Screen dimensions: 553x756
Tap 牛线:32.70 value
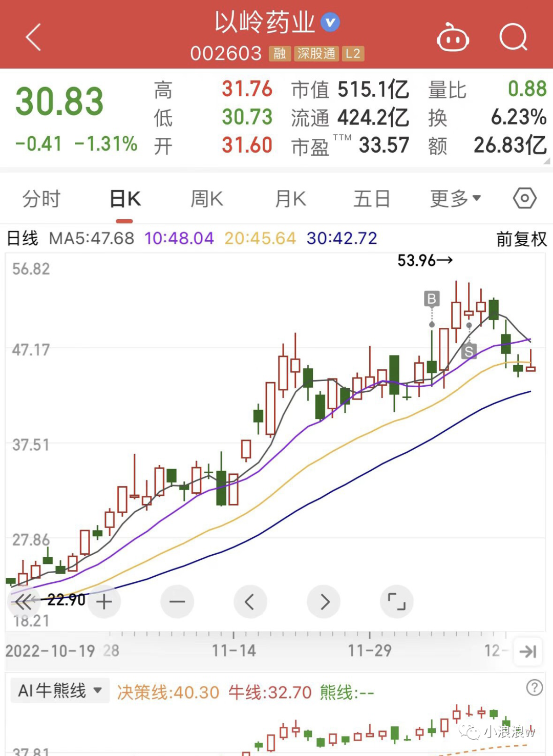pos(270,692)
